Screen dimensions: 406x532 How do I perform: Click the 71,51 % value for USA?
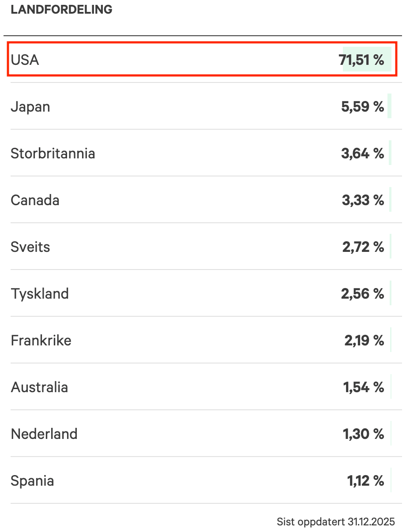[x=361, y=60]
